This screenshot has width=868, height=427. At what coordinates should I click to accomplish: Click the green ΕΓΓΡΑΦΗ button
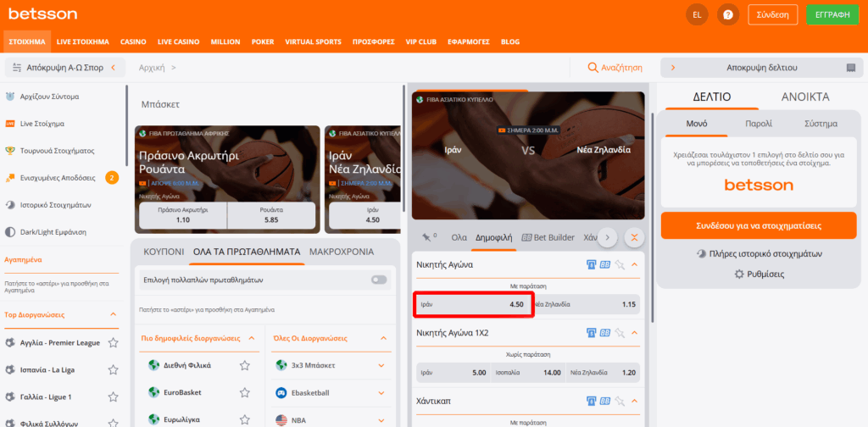832,15
